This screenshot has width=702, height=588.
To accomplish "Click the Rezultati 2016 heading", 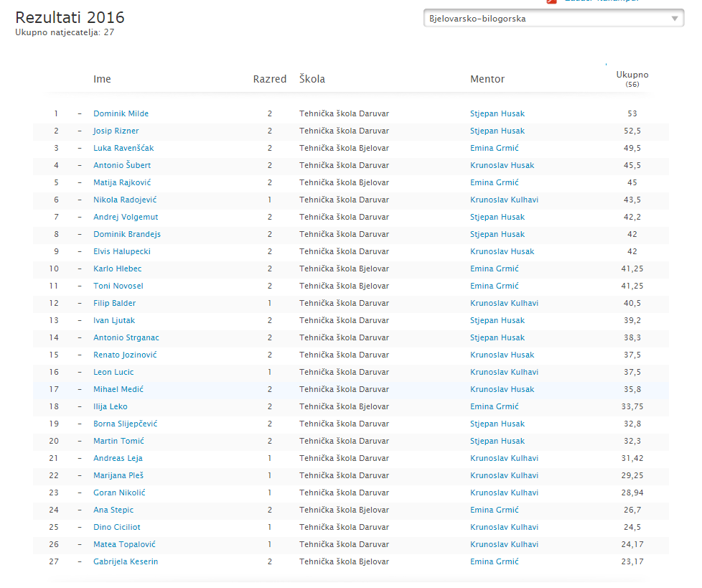I will pyautogui.click(x=70, y=17).
